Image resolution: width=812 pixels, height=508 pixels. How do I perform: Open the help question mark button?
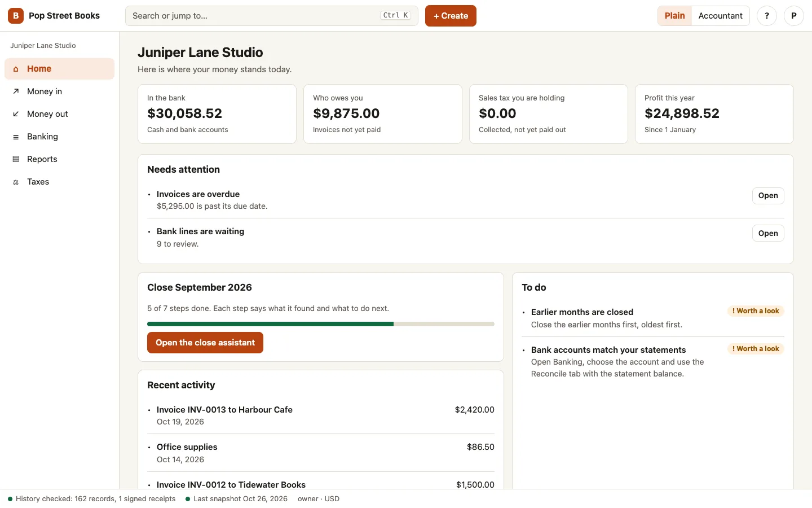pos(767,16)
